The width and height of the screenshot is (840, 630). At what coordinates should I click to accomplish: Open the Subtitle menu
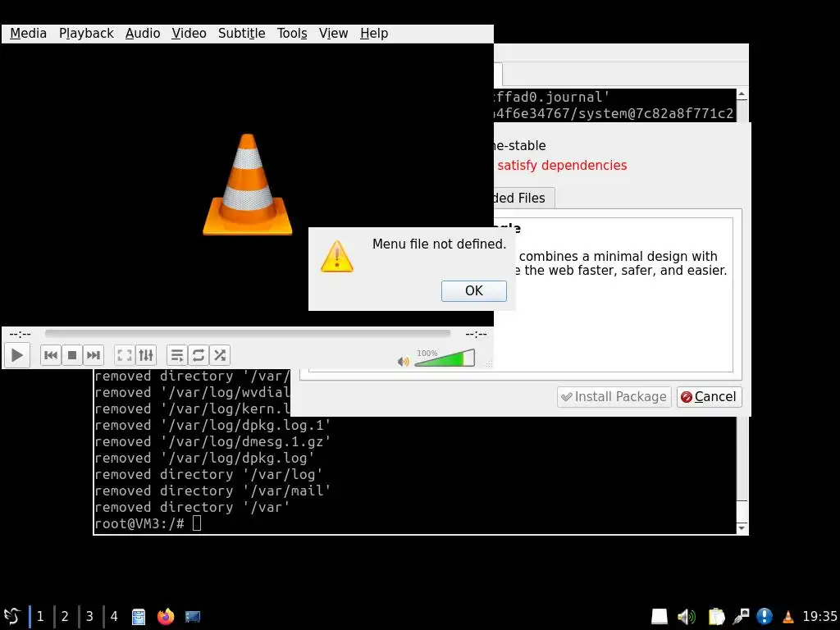coord(242,33)
